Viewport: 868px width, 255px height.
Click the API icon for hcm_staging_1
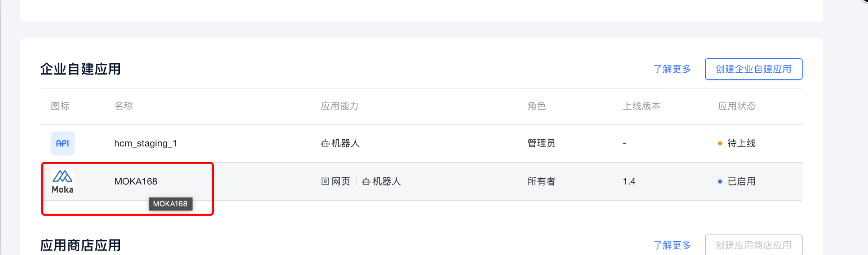(62, 143)
